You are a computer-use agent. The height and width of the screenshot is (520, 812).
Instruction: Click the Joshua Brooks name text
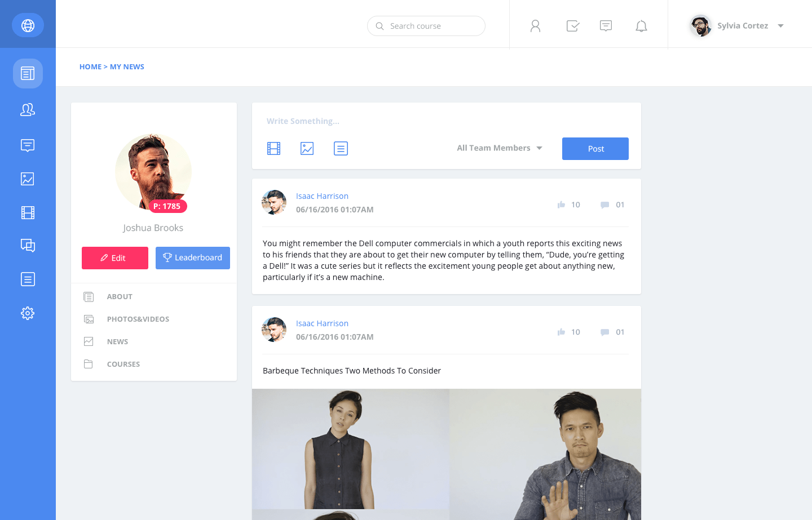coord(153,228)
